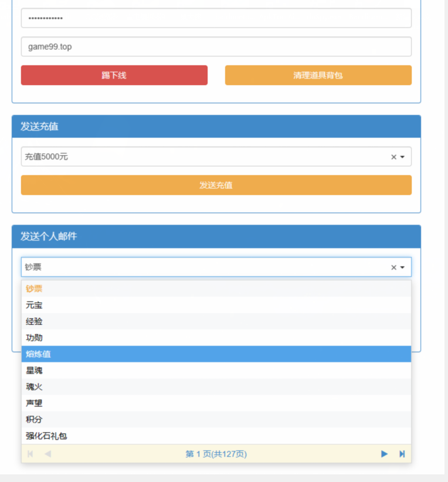Open the 充值5000元 combo box

click(x=205, y=157)
